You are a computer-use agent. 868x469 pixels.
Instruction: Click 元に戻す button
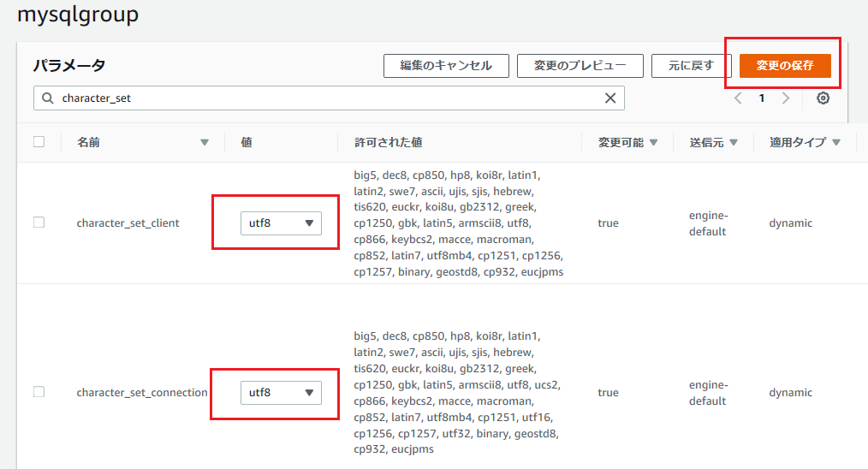pos(692,66)
